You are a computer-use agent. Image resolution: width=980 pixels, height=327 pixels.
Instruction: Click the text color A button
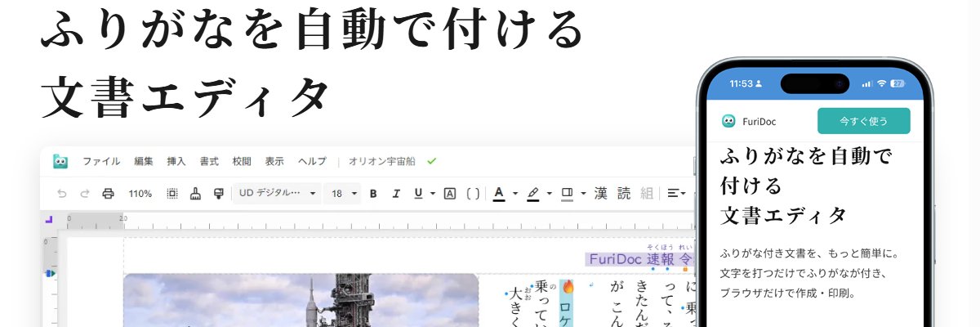(499, 194)
